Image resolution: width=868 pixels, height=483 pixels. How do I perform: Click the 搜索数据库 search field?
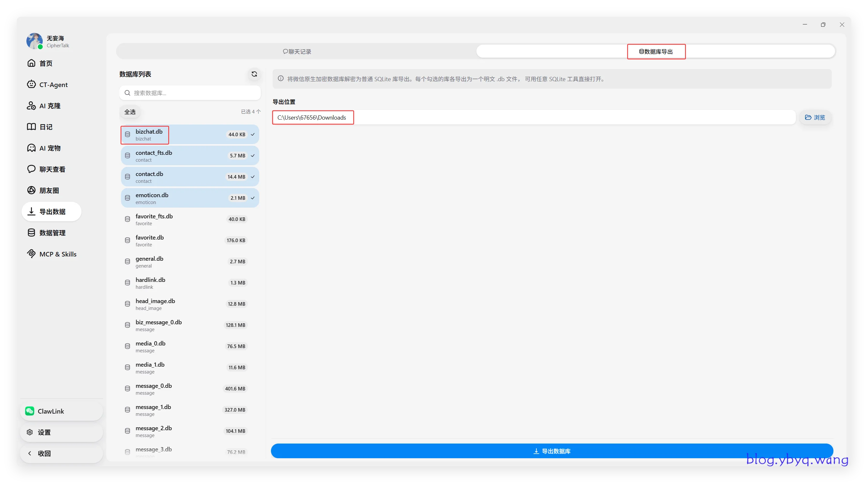tap(190, 93)
